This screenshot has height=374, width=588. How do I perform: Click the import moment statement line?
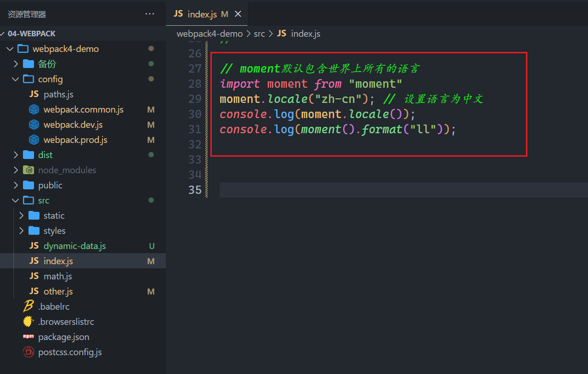311,84
